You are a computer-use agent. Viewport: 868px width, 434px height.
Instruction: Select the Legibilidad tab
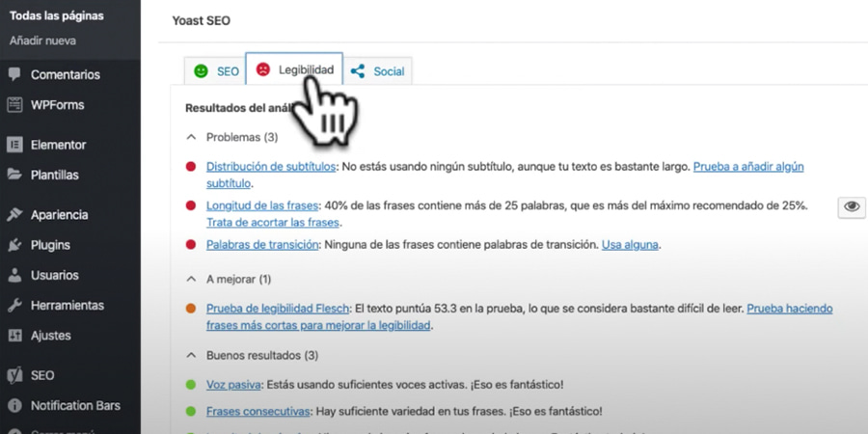click(294, 69)
